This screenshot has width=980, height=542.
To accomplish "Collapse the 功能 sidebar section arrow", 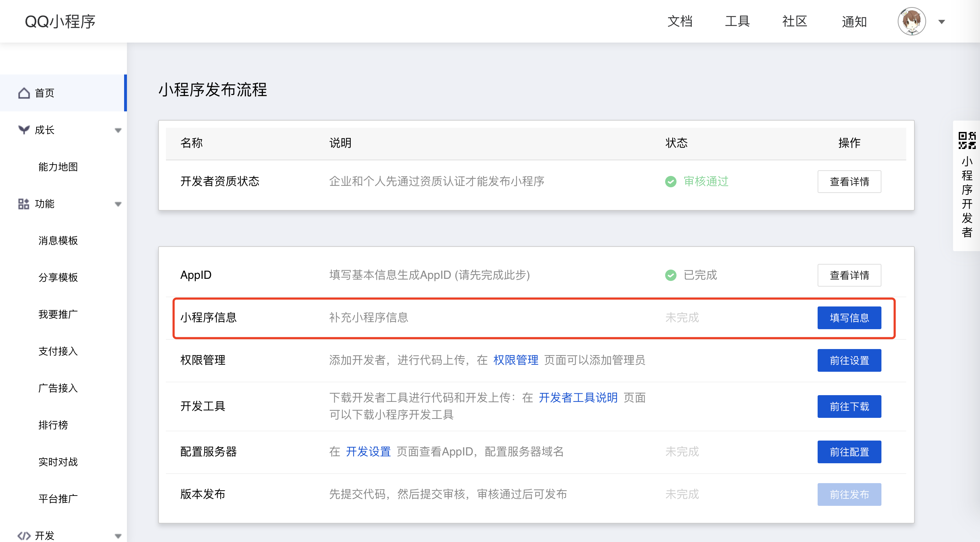I will [x=118, y=204].
